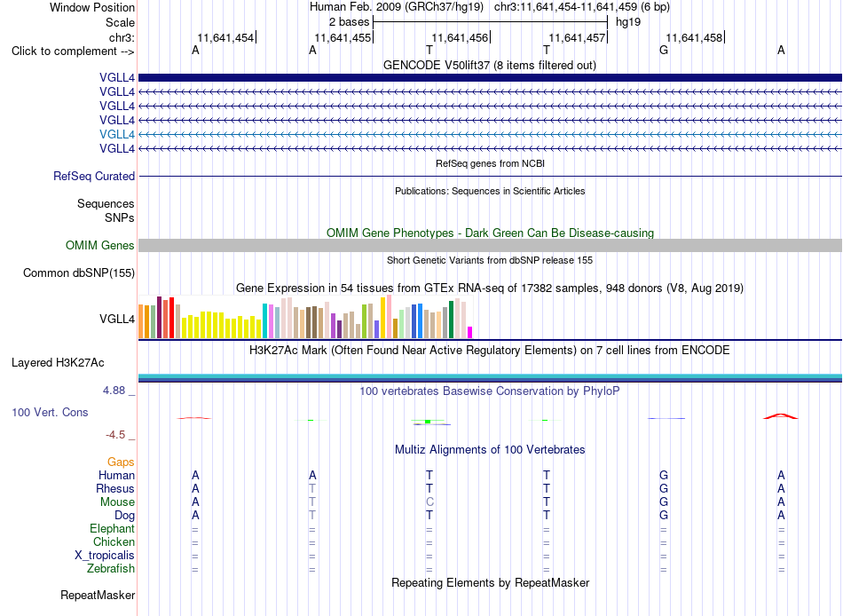Open '100 vertebrates Basewise Conservation by PhyloP' title
This screenshot has height=616, width=843.
point(490,391)
